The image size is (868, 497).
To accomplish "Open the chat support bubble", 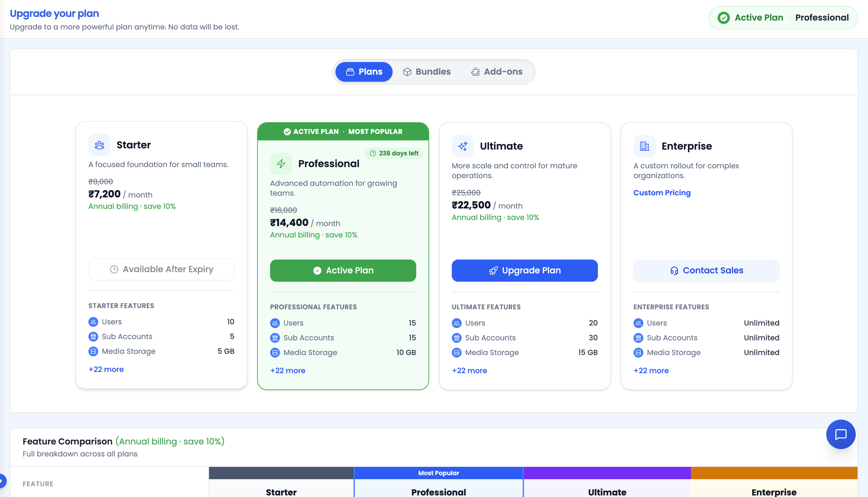I will tap(840, 434).
